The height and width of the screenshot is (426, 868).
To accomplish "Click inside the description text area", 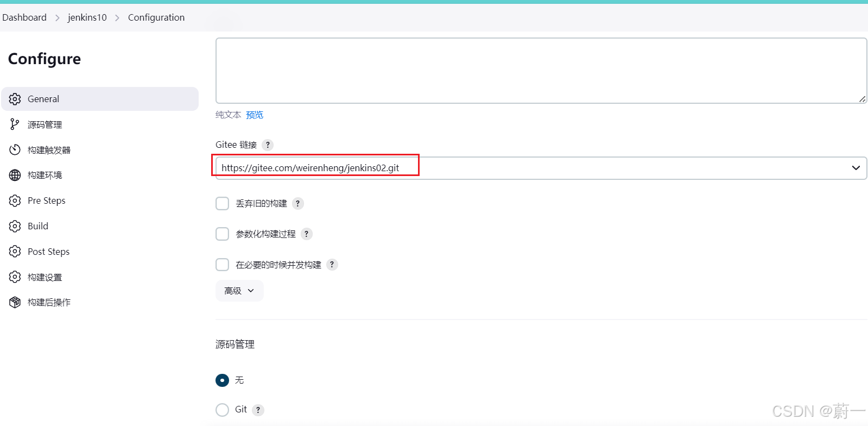I will [541, 71].
